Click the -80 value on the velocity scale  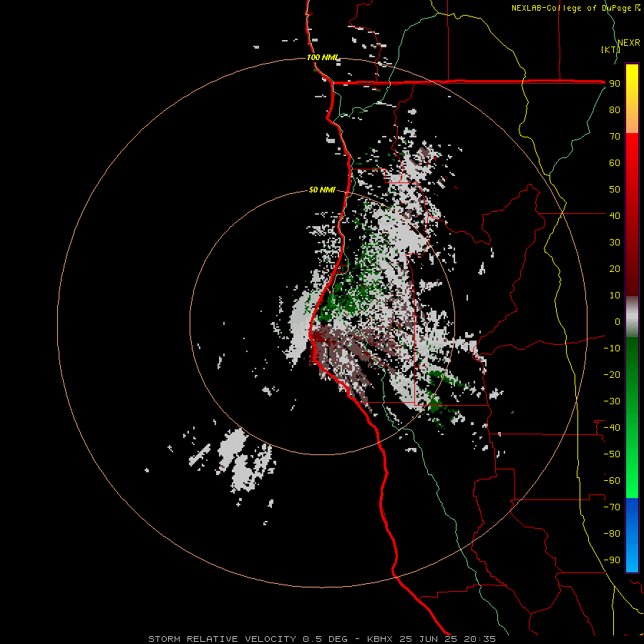pos(612,534)
